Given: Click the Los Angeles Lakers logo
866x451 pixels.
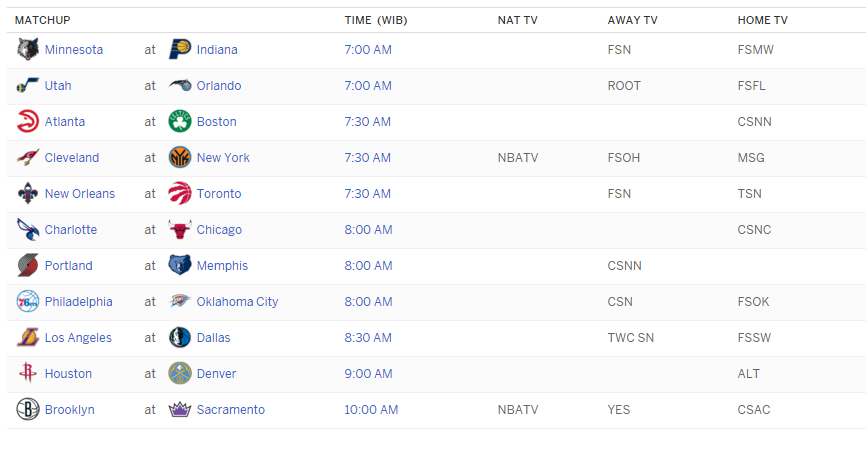Looking at the screenshot, I should [x=28, y=338].
